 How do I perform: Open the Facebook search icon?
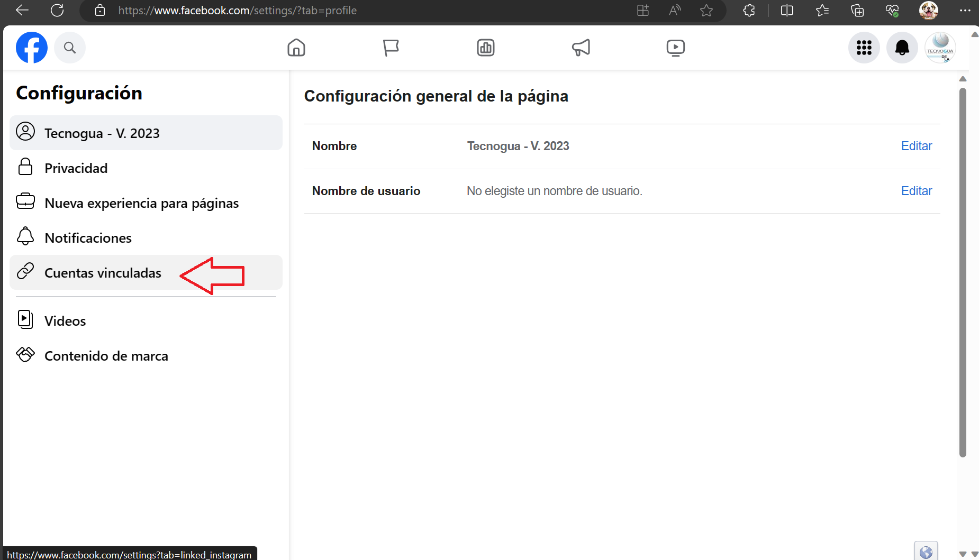pos(70,48)
